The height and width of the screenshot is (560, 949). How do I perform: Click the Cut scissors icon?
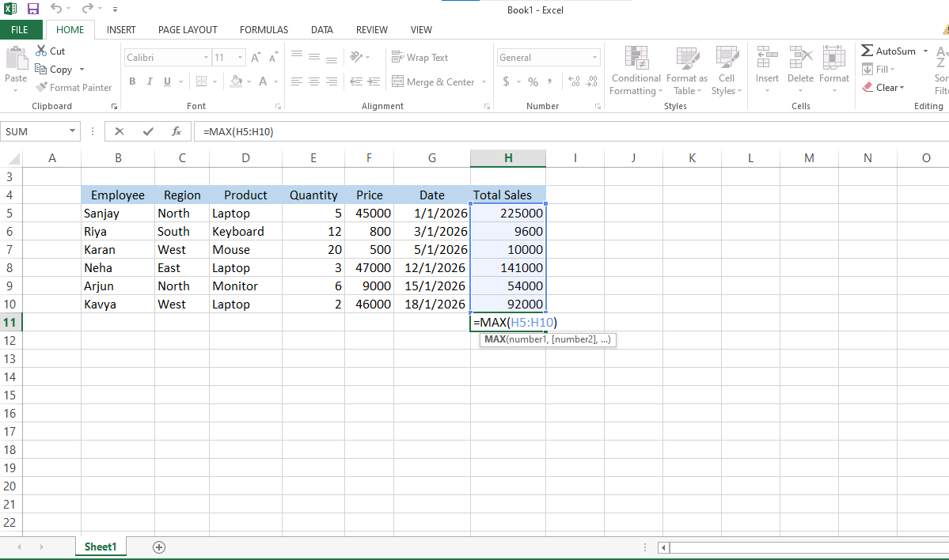(x=42, y=51)
